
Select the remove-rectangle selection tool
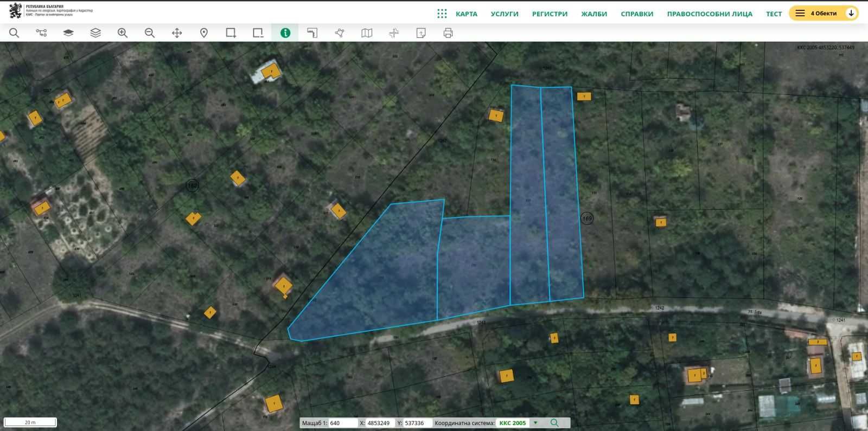(x=258, y=33)
